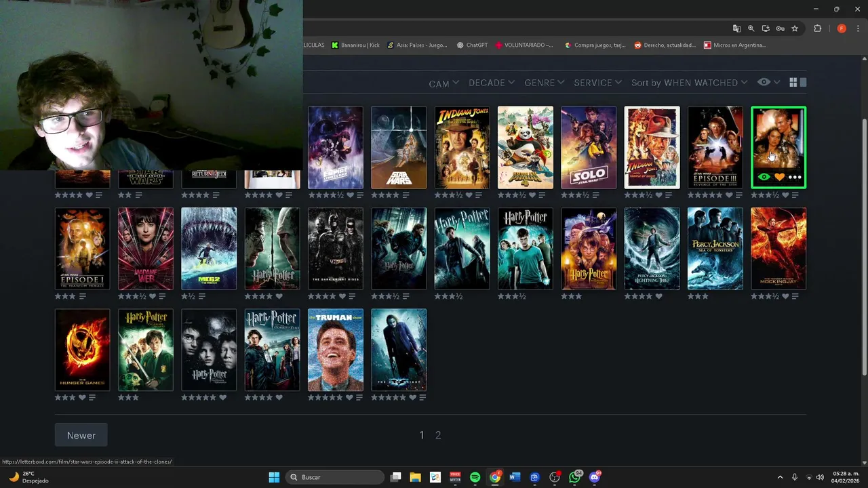Open Derecho, actualidad bookmark
The width and height of the screenshot is (868, 488).
click(665, 45)
